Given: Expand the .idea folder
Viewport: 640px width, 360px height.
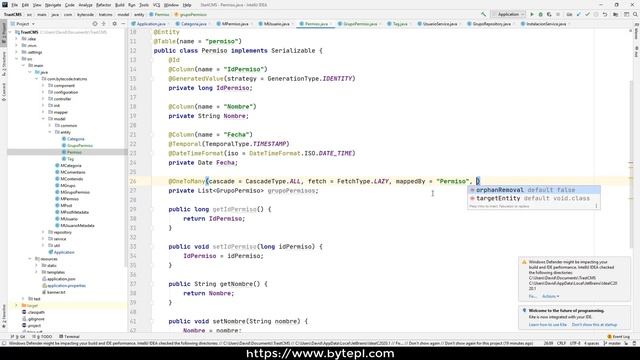Looking at the screenshot, I should coord(17,39).
